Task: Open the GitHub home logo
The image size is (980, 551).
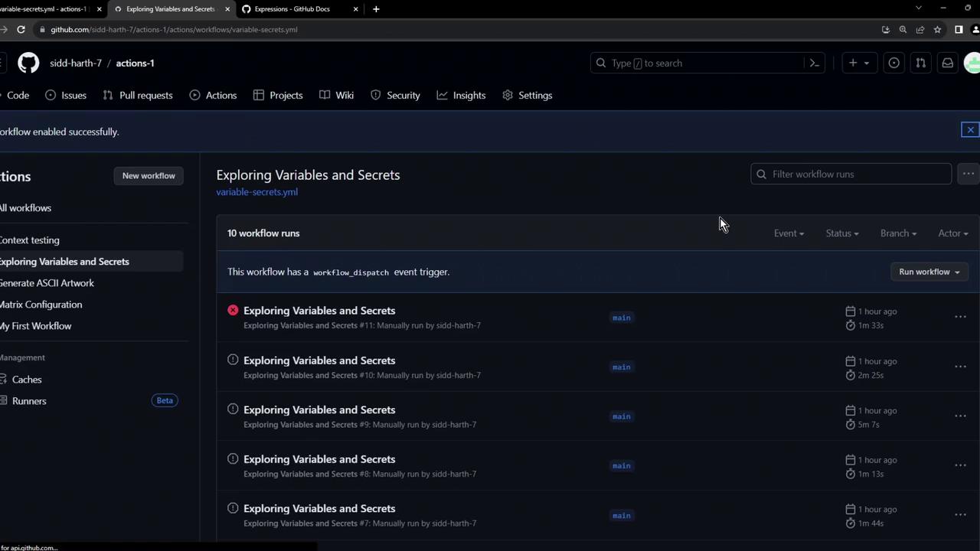Action: pos(28,63)
